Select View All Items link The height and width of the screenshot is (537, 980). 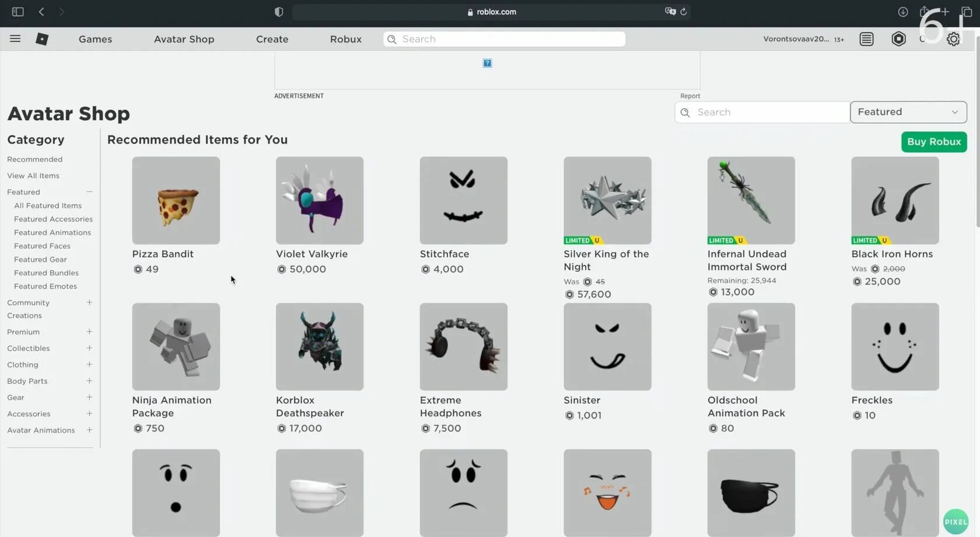33,176
